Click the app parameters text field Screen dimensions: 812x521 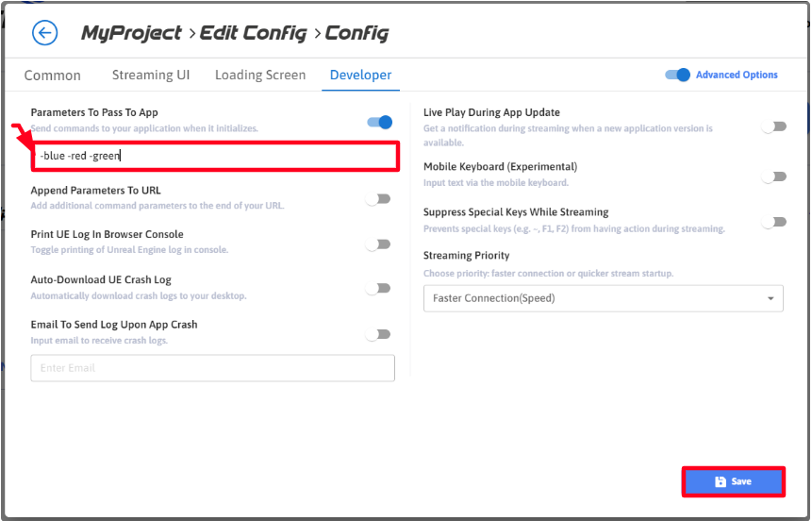[215, 156]
